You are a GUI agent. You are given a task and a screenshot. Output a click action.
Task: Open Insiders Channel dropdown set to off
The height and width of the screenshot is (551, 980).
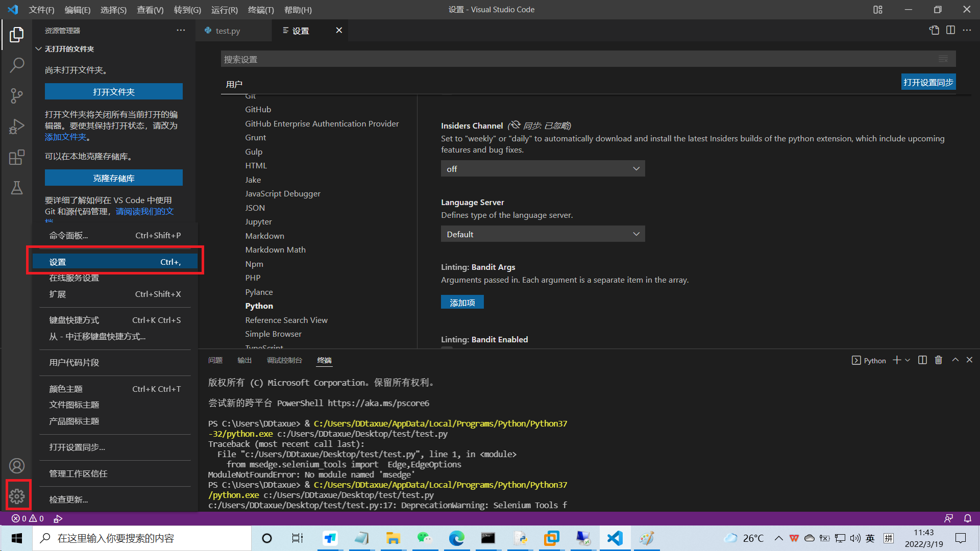[543, 169]
